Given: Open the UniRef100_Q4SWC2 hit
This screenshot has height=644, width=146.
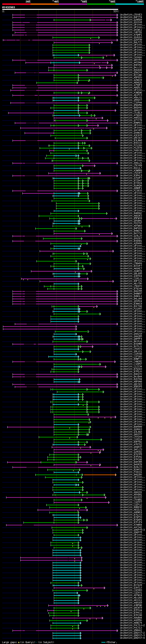Looking at the screenshot, I should click(131, 30).
